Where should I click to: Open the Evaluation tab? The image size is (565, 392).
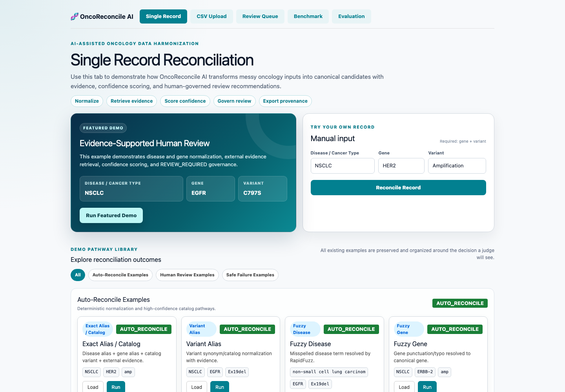[352, 16]
